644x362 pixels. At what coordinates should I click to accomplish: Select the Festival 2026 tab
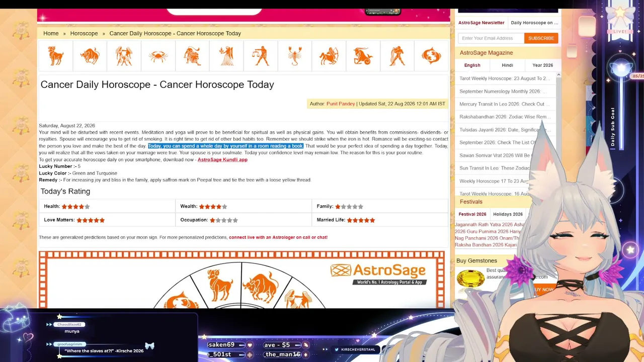coord(472,214)
